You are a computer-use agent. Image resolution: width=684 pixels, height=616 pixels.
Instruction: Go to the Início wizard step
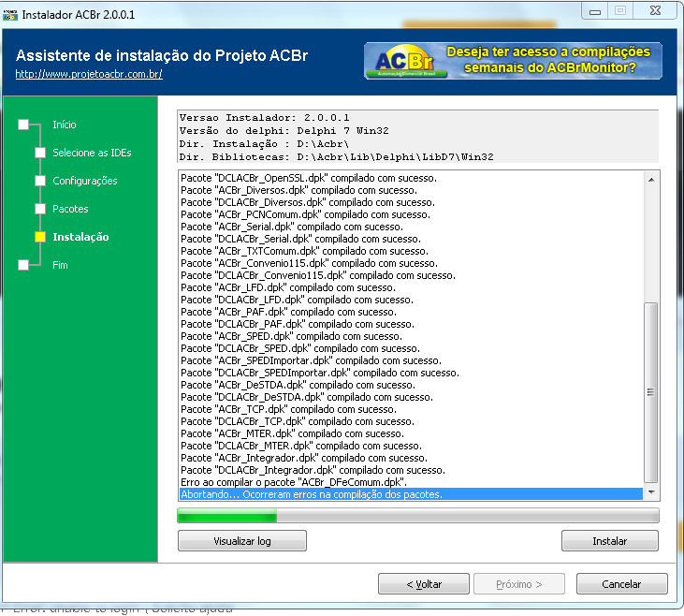(x=65, y=125)
